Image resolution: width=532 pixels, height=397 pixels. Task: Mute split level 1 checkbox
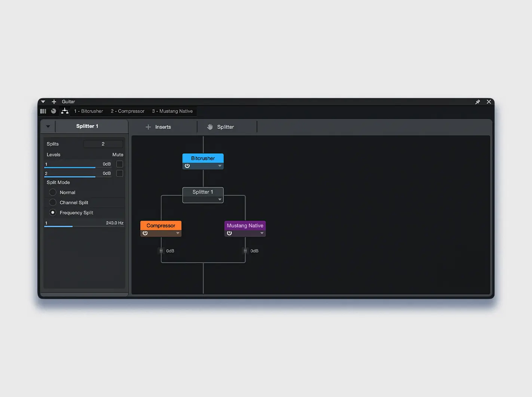pyautogui.click(x=120, y=164)
